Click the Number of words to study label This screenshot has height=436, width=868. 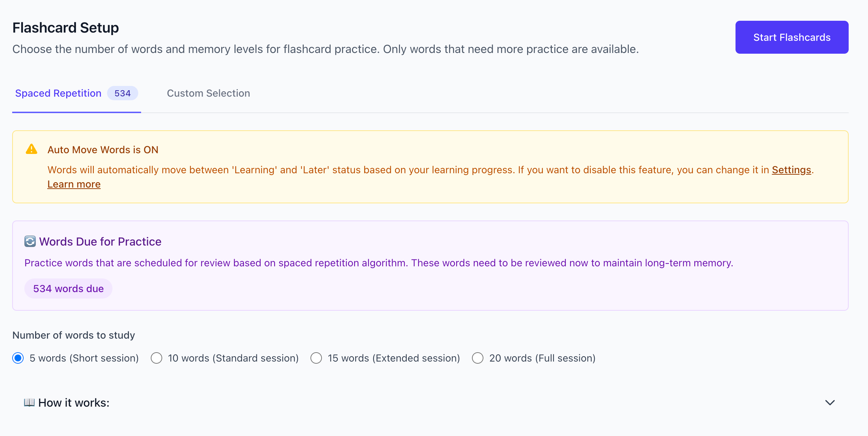pos(74,335)
